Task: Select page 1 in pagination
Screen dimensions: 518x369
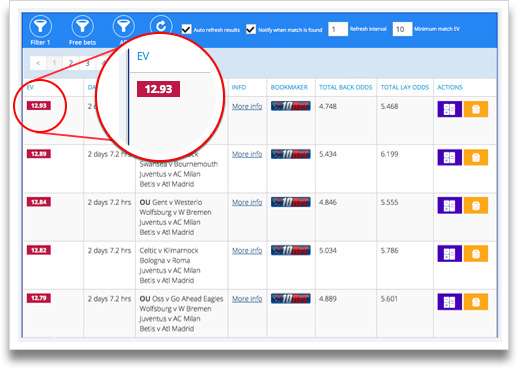Action: pos(54,63)
